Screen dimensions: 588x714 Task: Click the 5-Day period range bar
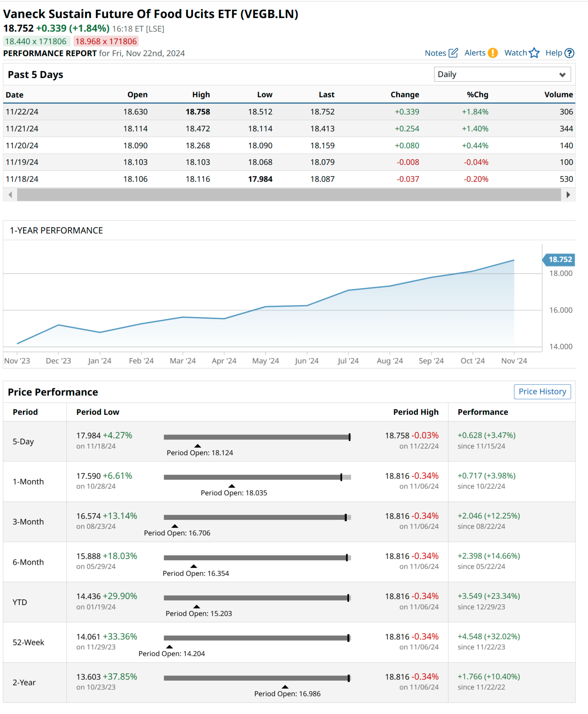(x=257, y=437)
